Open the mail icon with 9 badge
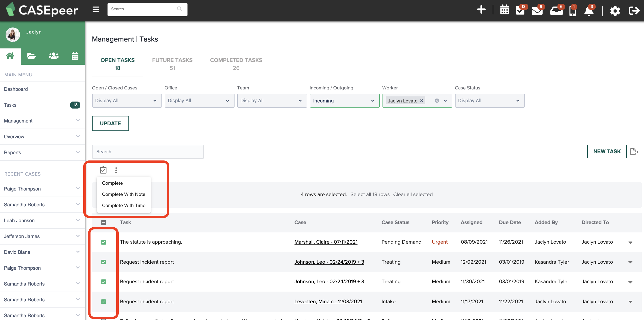The image size is (644, 320). (x=537, y=11)
